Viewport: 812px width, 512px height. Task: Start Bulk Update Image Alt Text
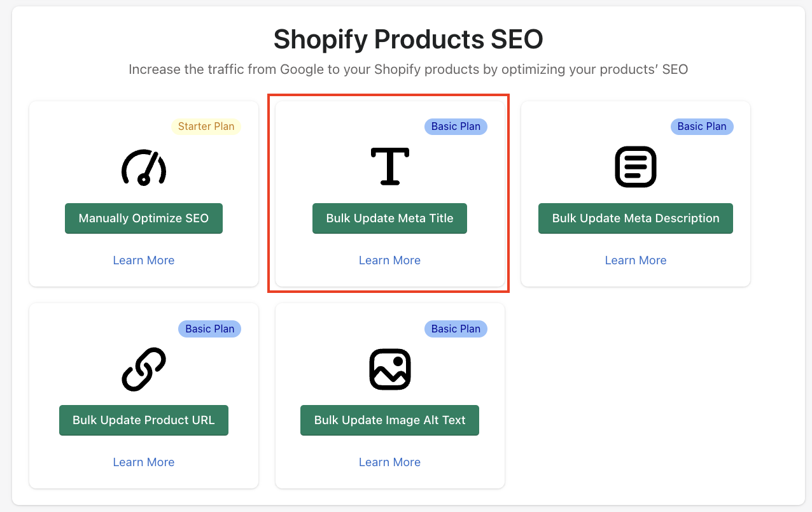tap(389, 420)
